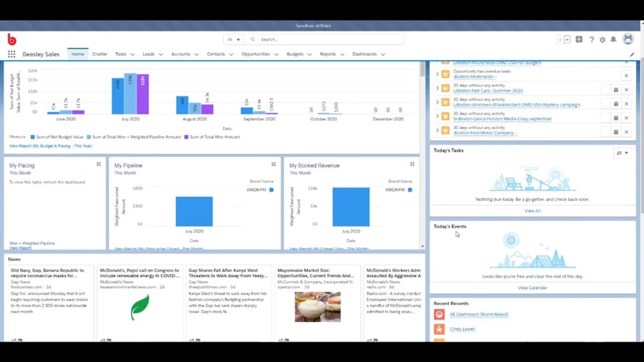Dismiss the Boston-Mcdonalds overdue tasks alert
The height and width of the screenshot is (362, 644).
(x=626, y=75)
